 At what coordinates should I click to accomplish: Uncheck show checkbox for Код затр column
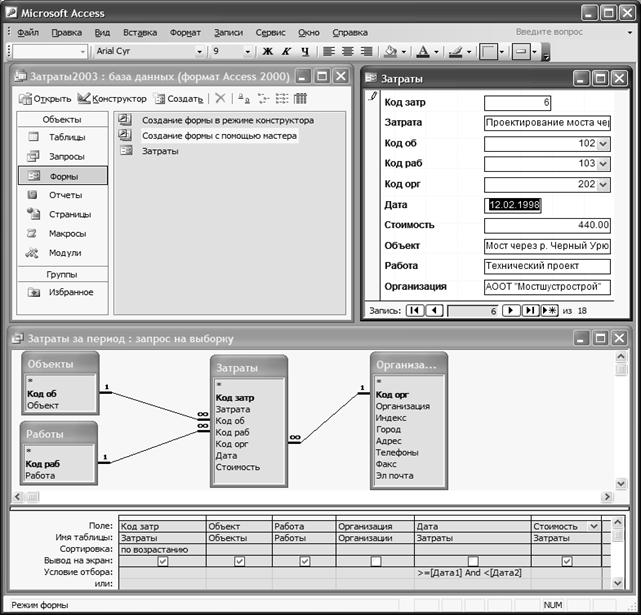point(163,561)
